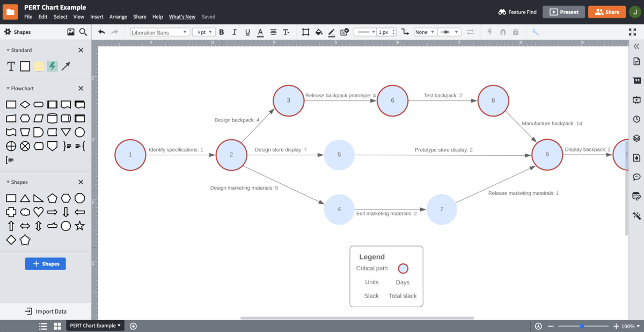644x332 pixels.
Task: Open the Arrange menu
Action: click(118, 17)
